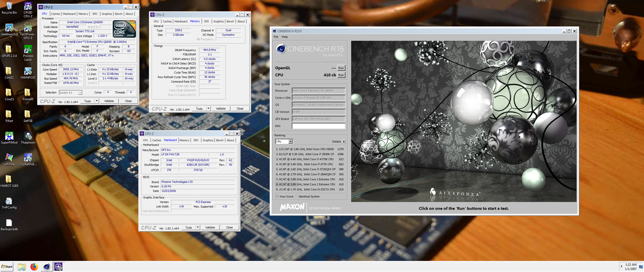Open the GPUPI 2.3.4 folder icon
This screenshot has height=272, width=644.
[9, 51]
